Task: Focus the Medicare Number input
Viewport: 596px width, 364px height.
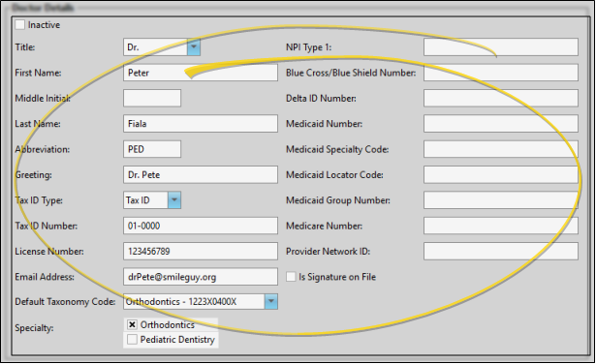Action: click(501, 226)
